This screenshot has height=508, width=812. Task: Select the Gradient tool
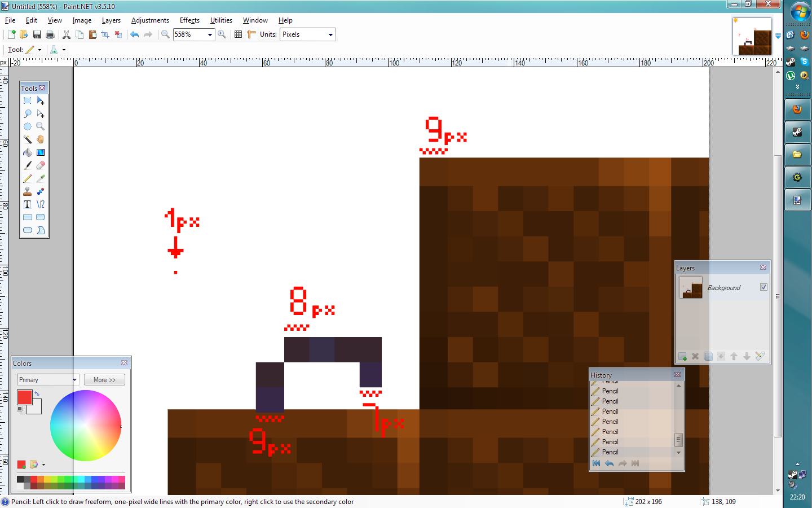pyautogui.click(x=41, y=152)
